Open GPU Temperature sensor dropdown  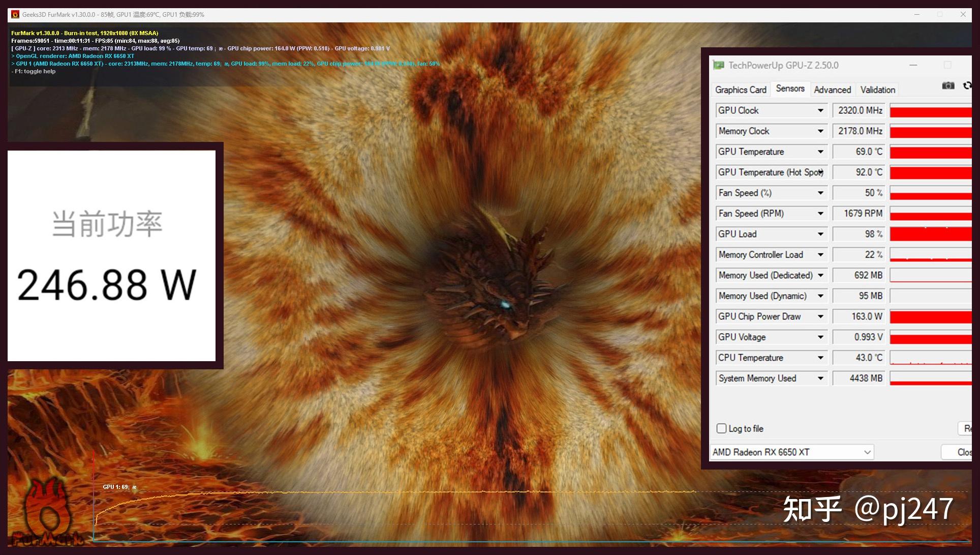coord(820,152)
